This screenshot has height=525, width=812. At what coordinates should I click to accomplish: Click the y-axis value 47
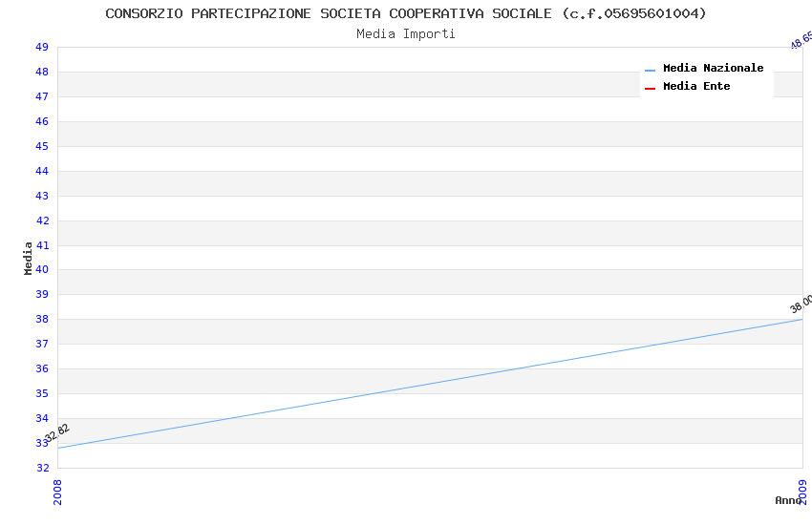(x=42, y=96)
